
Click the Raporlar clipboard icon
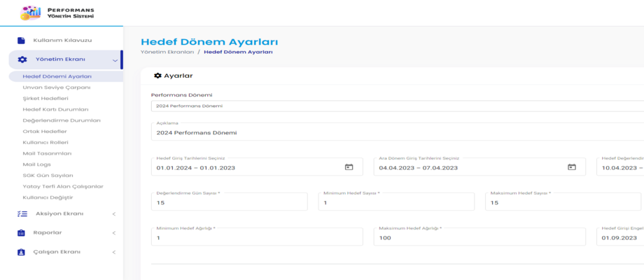(21, 232)
